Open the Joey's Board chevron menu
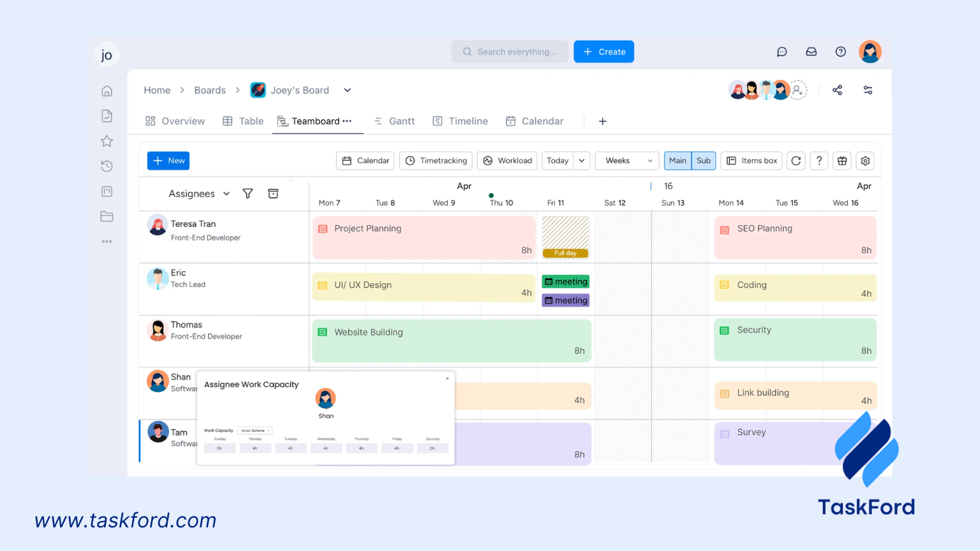The width and height of the screenshot is (980, 551). coord(347,90)
